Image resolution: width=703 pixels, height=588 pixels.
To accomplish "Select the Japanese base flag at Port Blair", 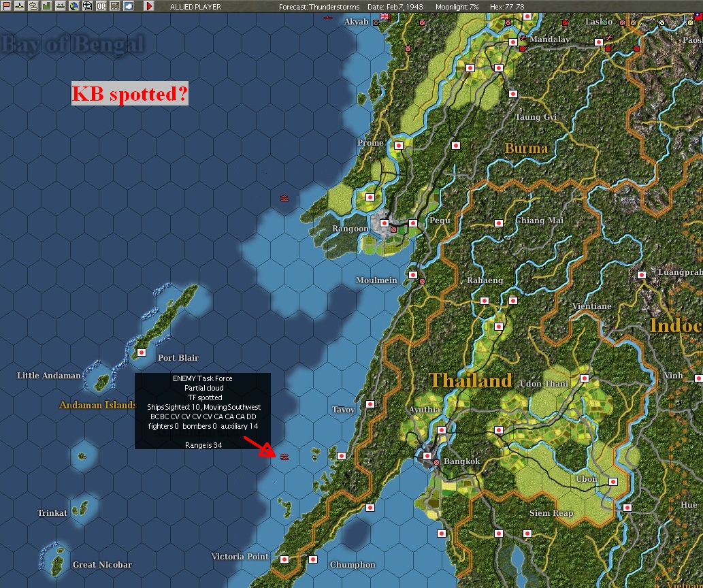I will pos(142,353).
